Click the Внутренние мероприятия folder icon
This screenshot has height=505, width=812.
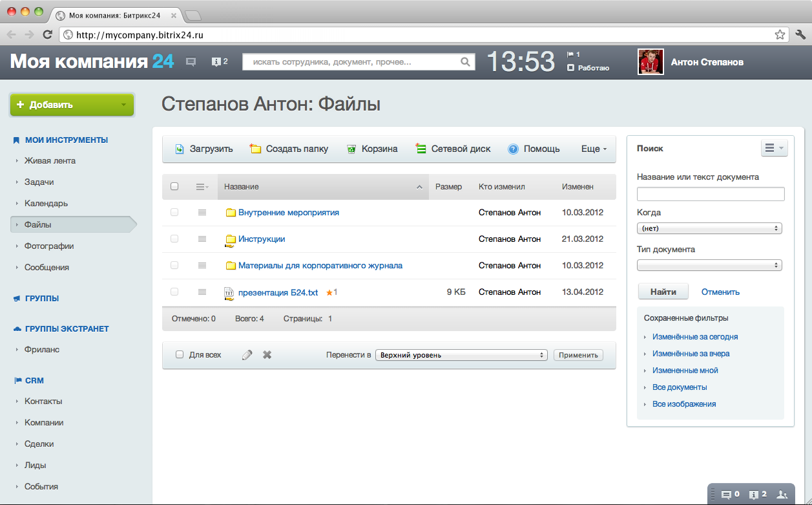(231, 212)
